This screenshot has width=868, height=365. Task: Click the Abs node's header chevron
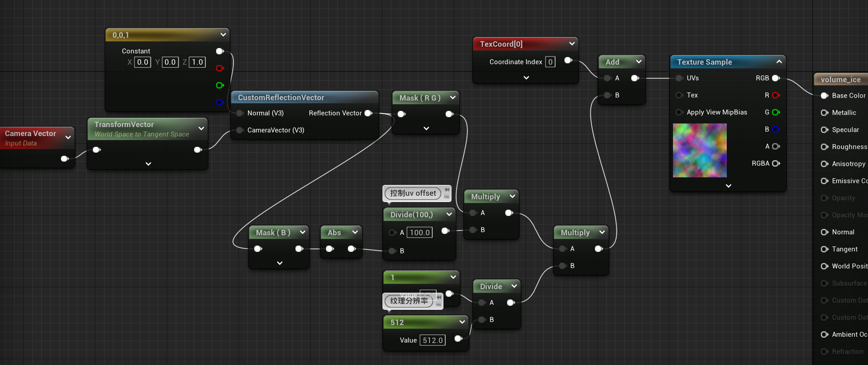pyautogui.click(x=355, y=232)
